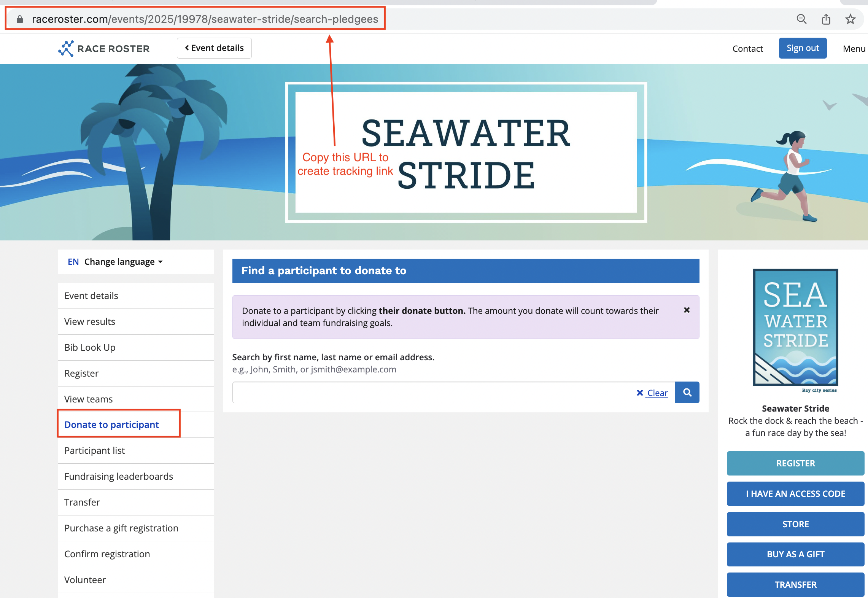Dismiss the purple donate info banner
Viewport: 868px width, 598px height.
coord(687,310)
